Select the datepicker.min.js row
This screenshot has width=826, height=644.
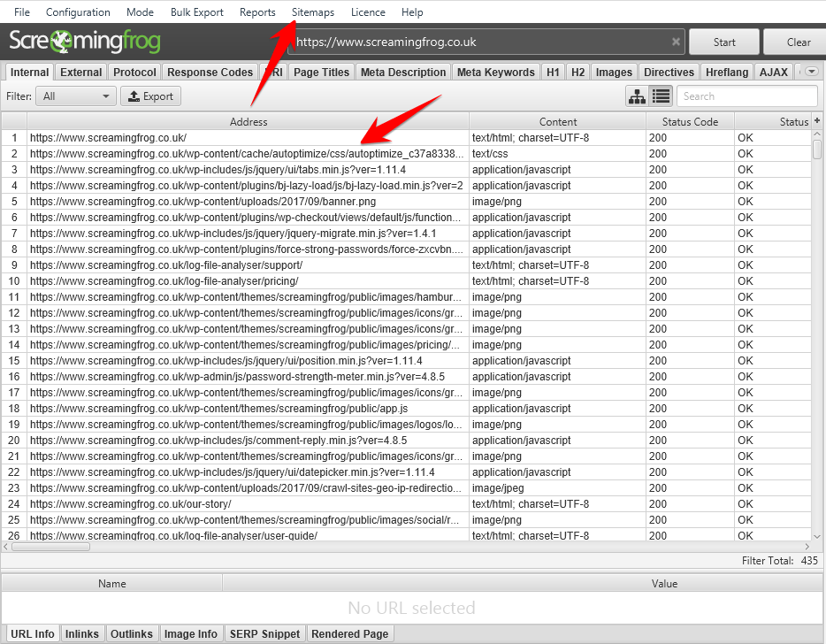pyautogui.click(x=406, y=472)
